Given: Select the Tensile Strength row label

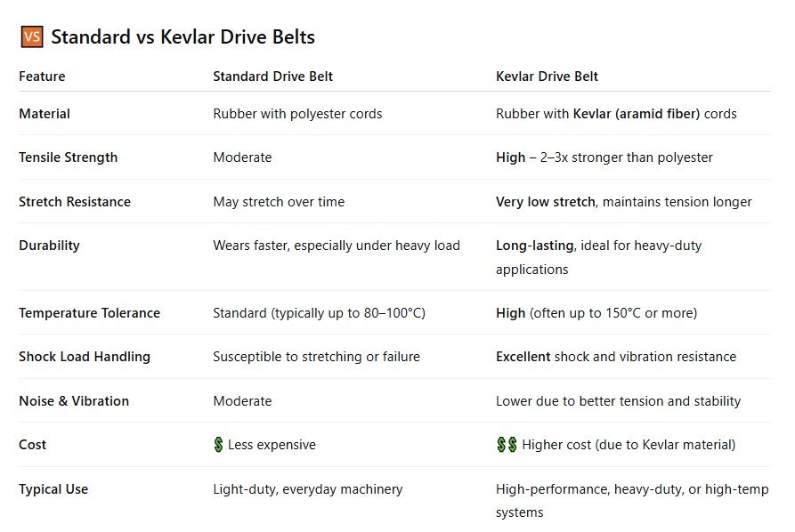Looking at the screenshot, I should 69,157.
